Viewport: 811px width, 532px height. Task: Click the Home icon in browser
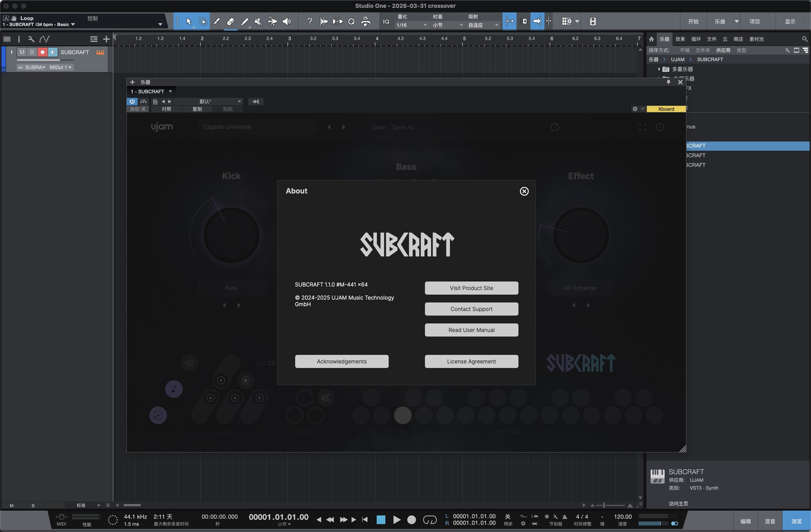(651, 39)
